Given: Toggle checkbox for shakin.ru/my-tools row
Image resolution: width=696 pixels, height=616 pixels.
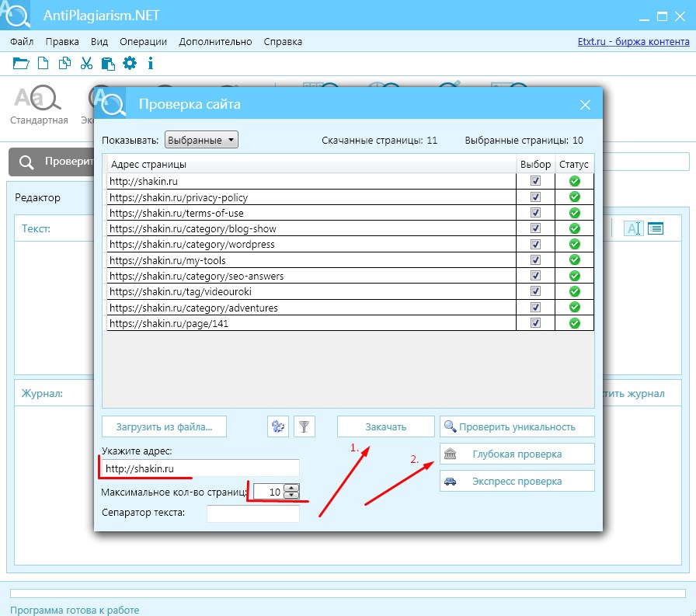Looking at the screenshot, I should [x=535, y=259].
